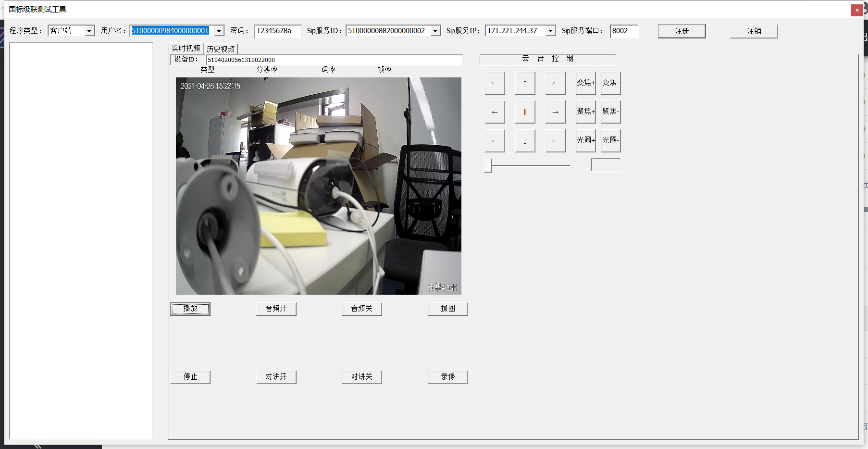Turn audio on with 音频开
Screen dimensions: 868x449
pyautogui.click(x=276, y=309)
